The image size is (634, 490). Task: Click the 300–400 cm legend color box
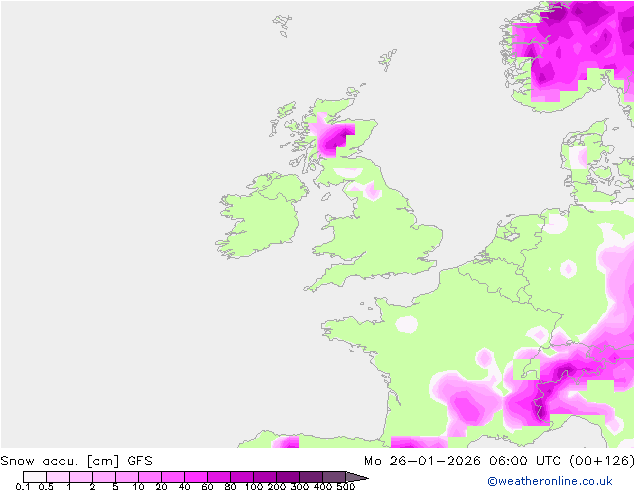pyautogui.click(x=311, y=477)
